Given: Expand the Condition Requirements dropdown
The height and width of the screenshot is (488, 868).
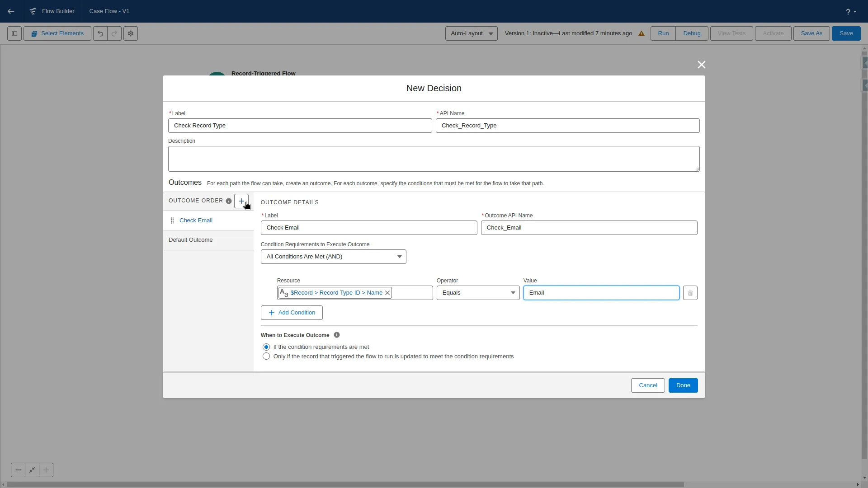Looking at the screenshot, I should [334, 256].
